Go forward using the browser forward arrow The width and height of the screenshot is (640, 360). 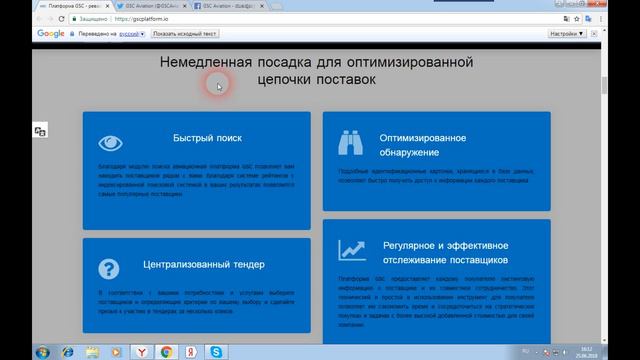[x=50, y=19]
